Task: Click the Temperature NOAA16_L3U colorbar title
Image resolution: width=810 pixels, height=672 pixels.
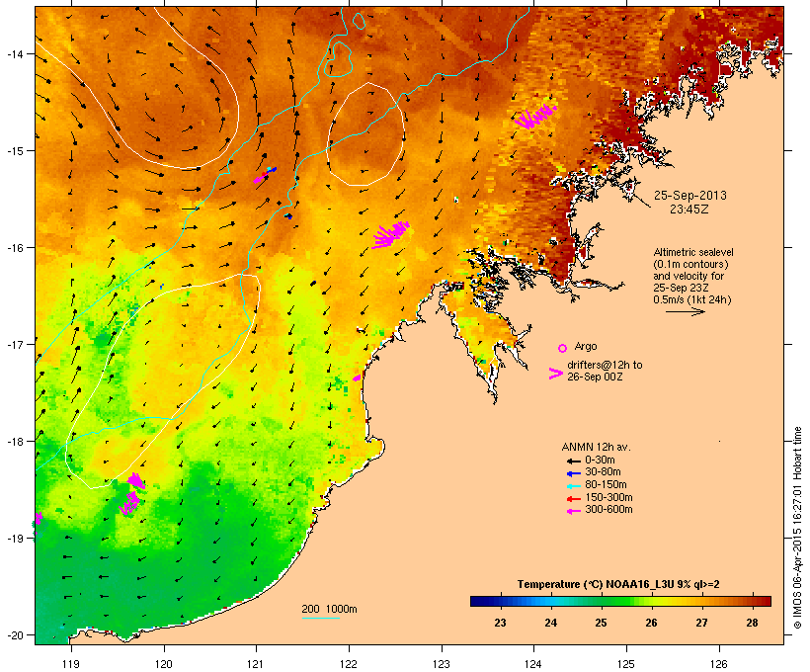Action: 618,585
